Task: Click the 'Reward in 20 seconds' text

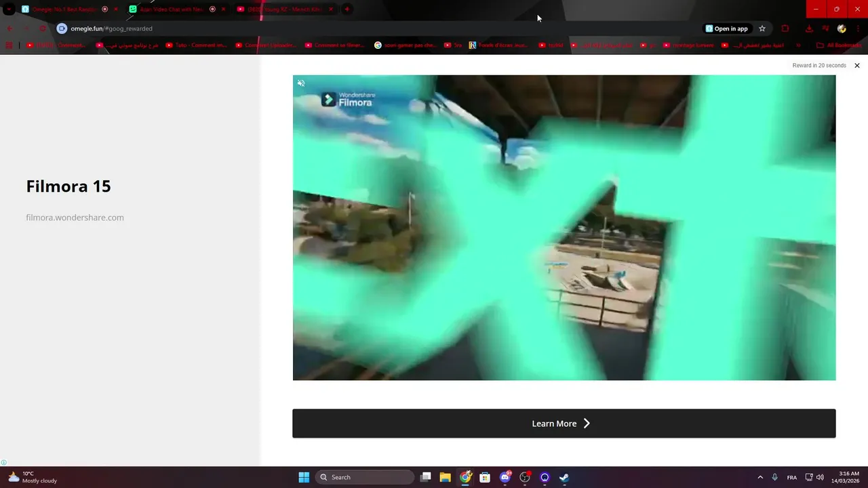Action: (x=819, y=66)
